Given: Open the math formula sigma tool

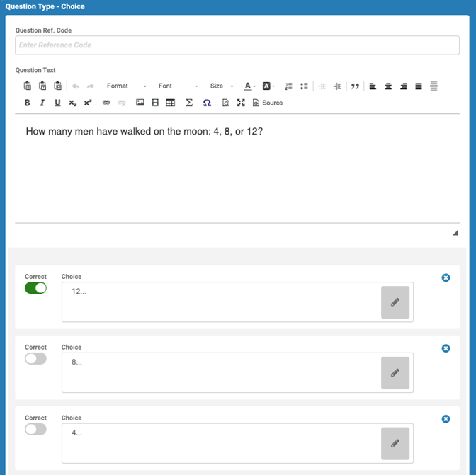Looking at the screenshot, I should pos(189,103).
